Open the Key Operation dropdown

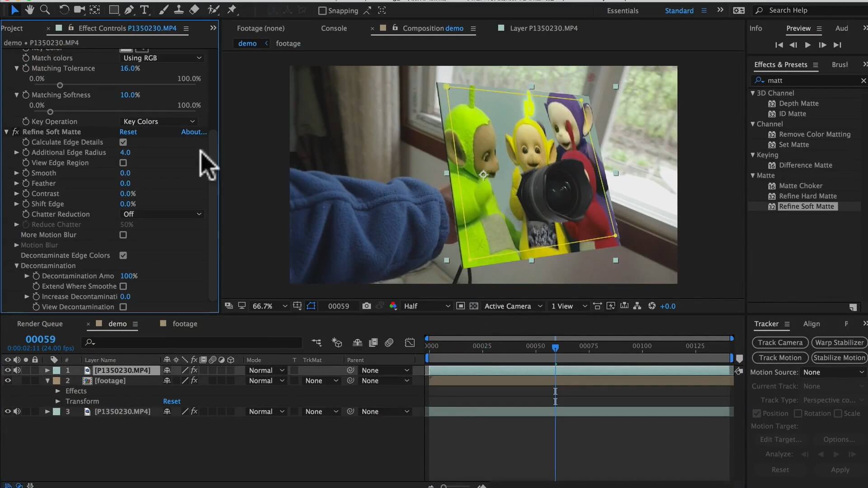point(159,122)
